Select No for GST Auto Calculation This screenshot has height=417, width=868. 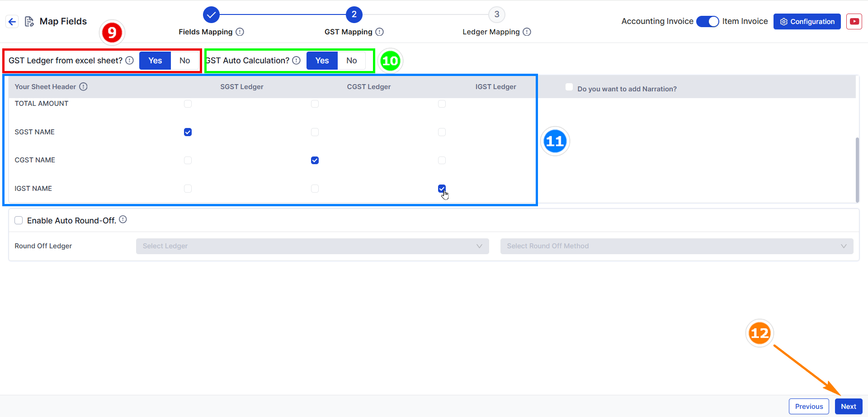[352, 61]
